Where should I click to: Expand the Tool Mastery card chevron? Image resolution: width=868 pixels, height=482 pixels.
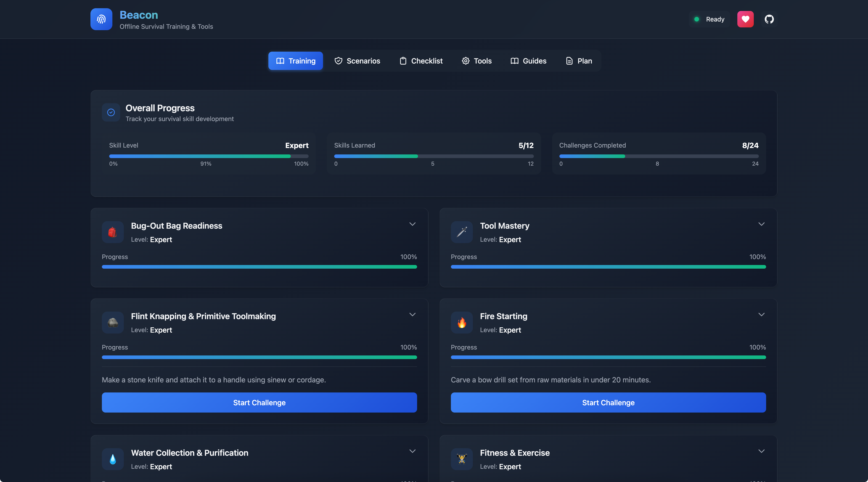(x=761, y=224)
